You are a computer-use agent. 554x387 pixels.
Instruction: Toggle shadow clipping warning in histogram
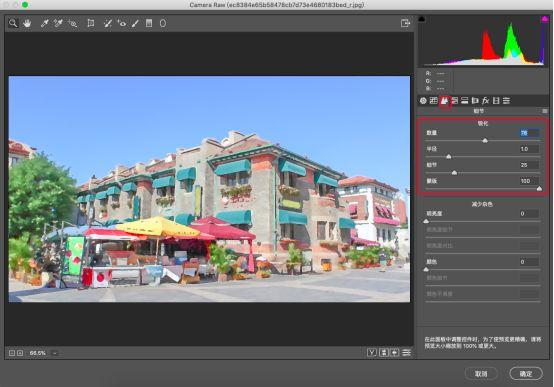click(x=422, y=19)
